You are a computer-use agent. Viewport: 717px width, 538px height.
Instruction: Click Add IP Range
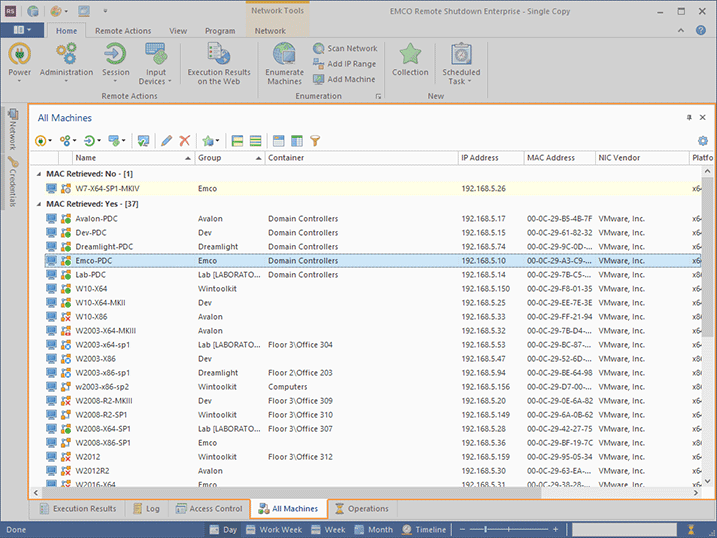(345, 64)
